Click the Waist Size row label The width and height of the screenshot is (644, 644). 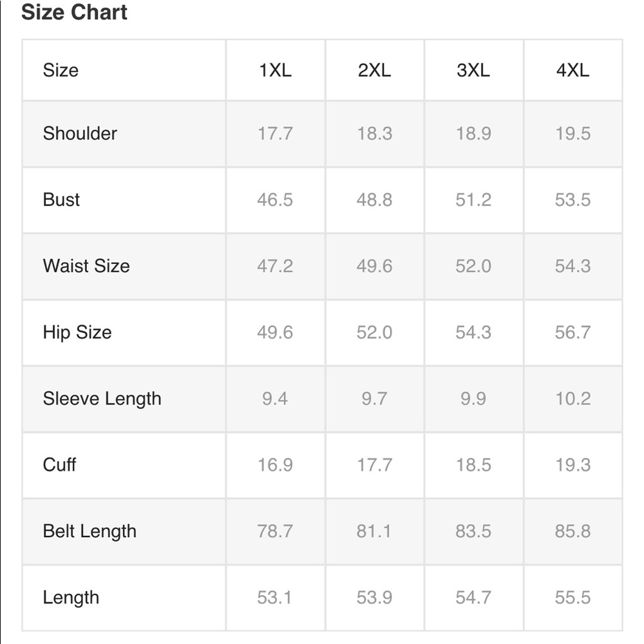86,266
